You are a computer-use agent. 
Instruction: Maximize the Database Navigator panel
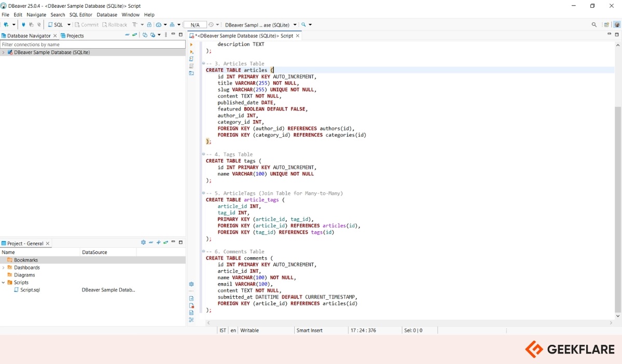(x=181, y=35)
